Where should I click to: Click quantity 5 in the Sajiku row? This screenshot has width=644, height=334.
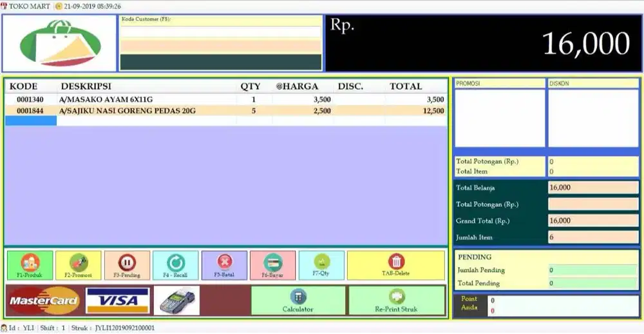click(x=253, y=111)
